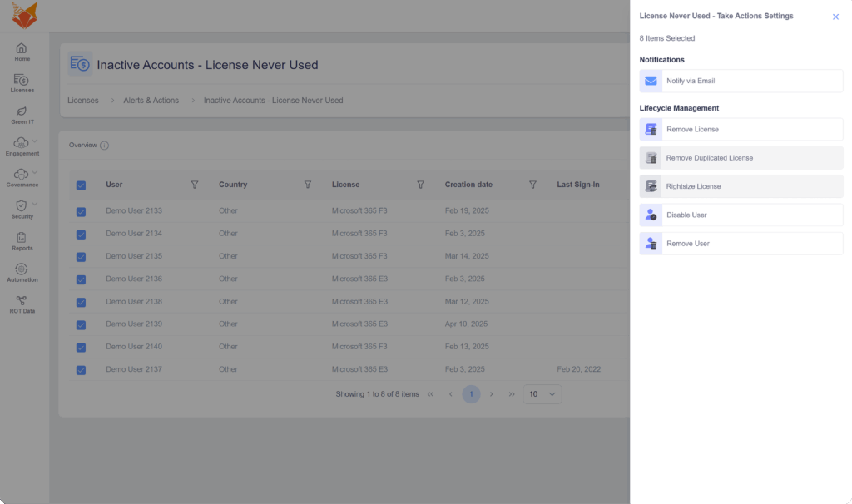Click the Remove License action icon
Viewport: 852px width, 504px height.
click(651, 129)
